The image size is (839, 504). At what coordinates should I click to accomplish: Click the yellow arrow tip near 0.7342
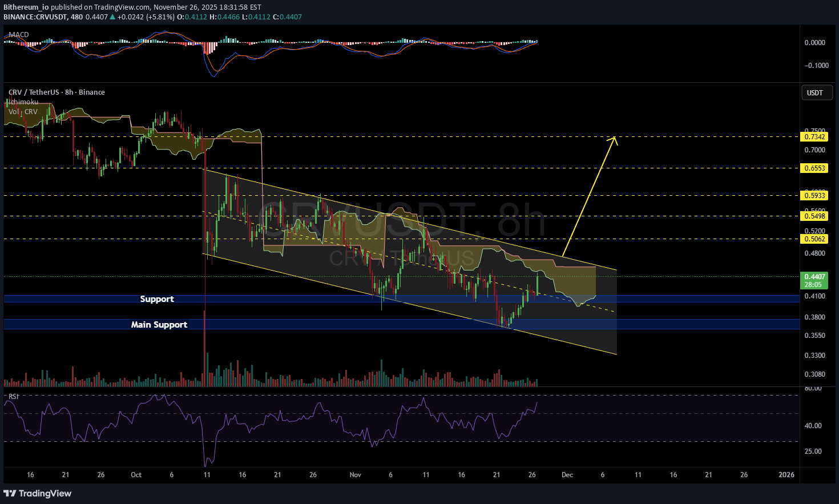coord(615,138)
